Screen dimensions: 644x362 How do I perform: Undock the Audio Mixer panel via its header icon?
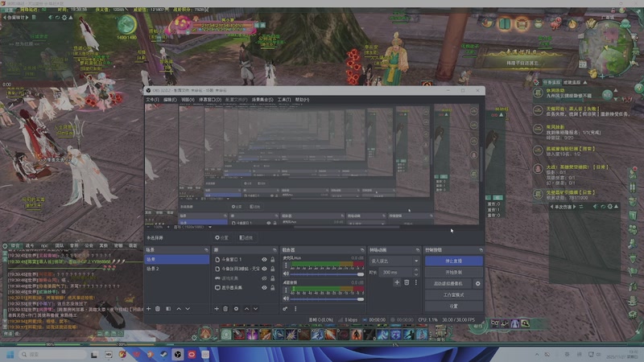[x=362, y=250]
